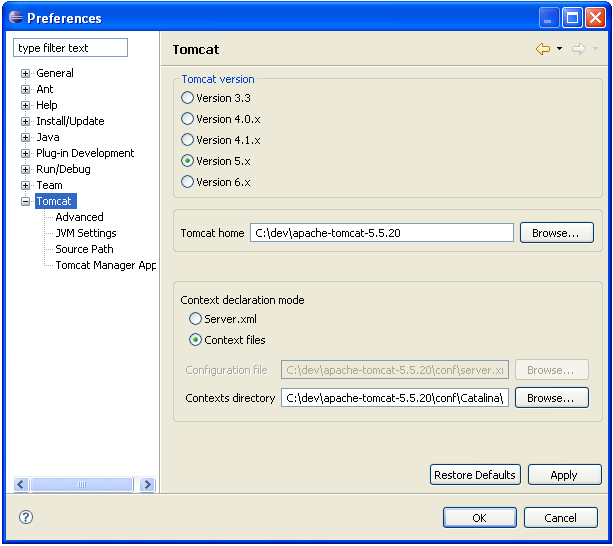Maximize the Preferences window
613x546 pixels.
(x=572, y=18)
